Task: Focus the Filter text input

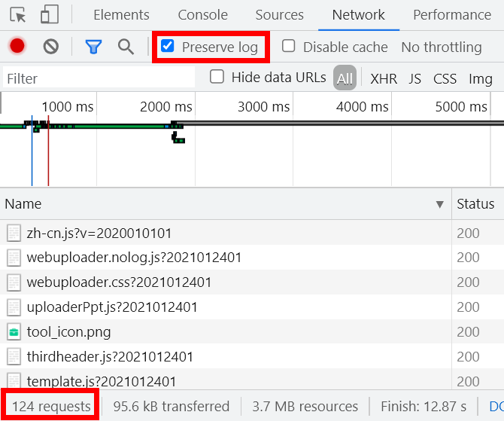Action: click(98, 78)
